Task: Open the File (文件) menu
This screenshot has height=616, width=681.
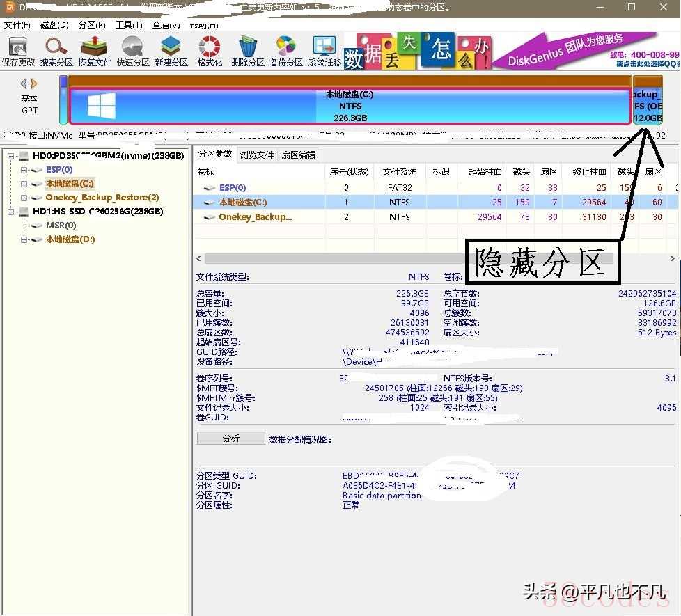Action: (x=17, y=25)
